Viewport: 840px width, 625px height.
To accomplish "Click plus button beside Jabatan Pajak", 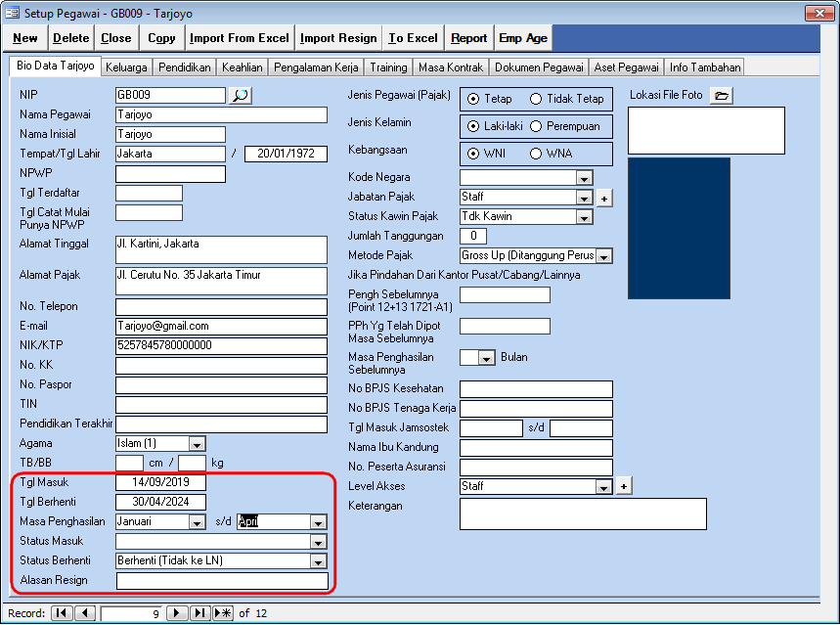I will [604, 198].
